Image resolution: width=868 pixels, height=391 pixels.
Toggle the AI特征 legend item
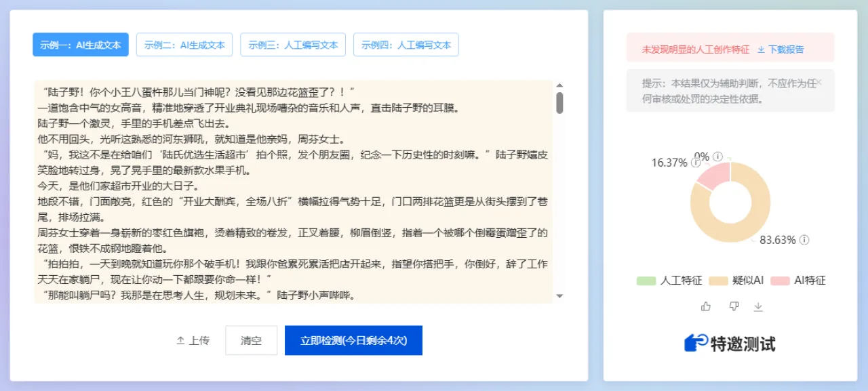pyautogui.click(x=798, y=281)
